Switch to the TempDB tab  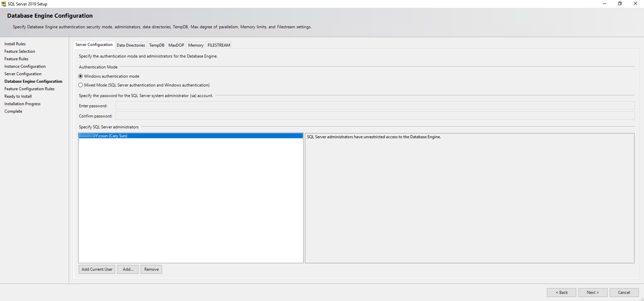tap(157, 45)
